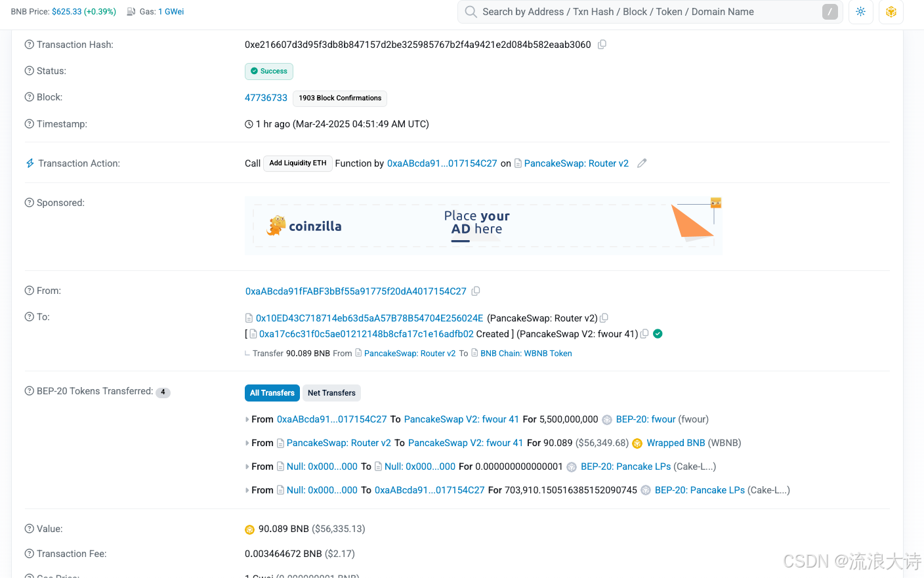
Task: Click help icon beside To label
Action: (x=30, y=317)
